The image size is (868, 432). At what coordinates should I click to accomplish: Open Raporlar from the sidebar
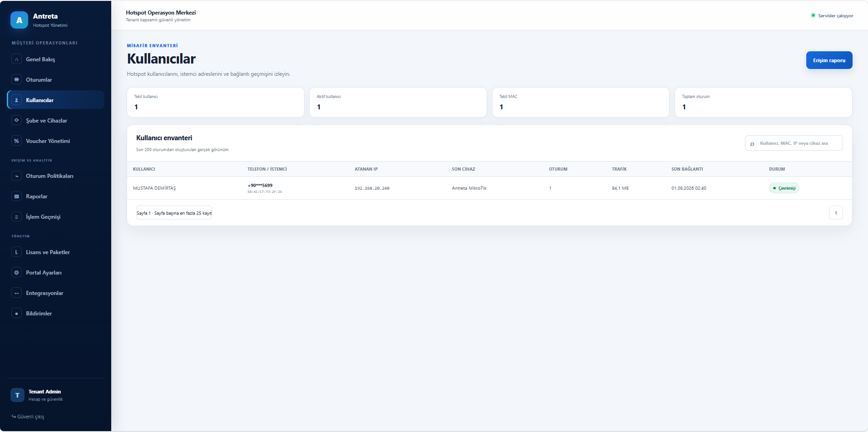click(x=55, y=196)
